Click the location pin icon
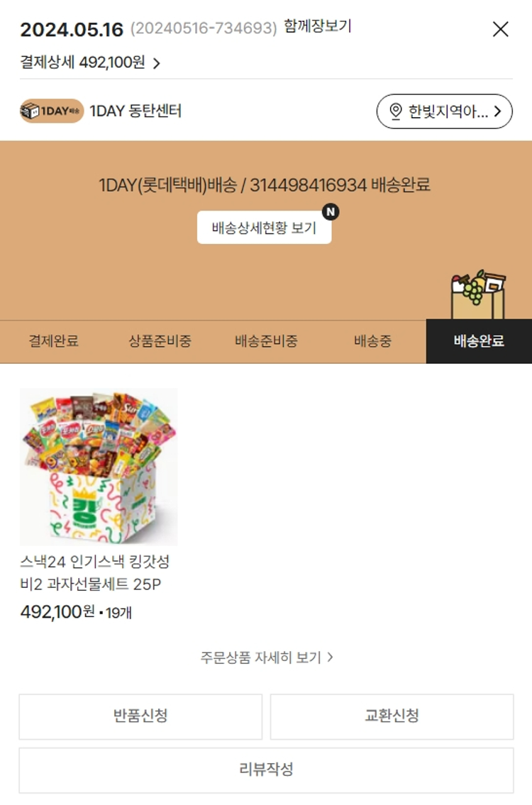The width and height of the screenshot is (532, 805). 395,111
